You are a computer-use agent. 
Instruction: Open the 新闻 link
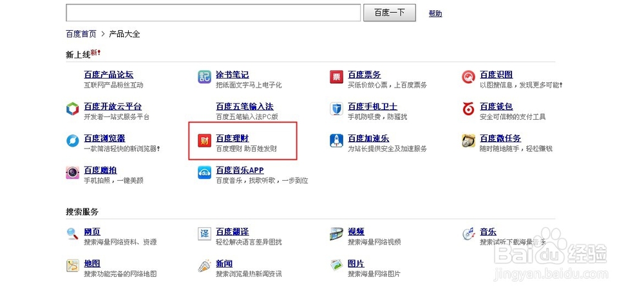224,264
